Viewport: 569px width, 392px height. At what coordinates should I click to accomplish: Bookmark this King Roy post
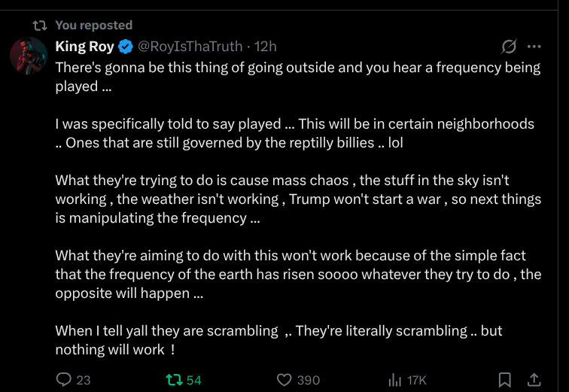coord(506,380)
